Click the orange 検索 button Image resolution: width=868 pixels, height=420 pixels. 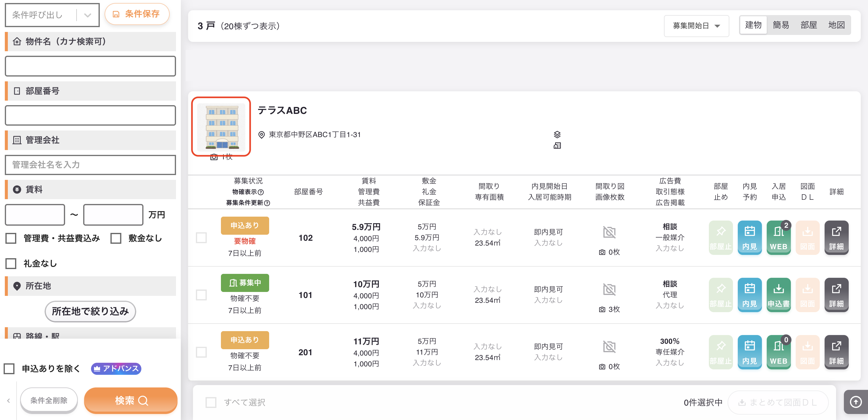131,400
